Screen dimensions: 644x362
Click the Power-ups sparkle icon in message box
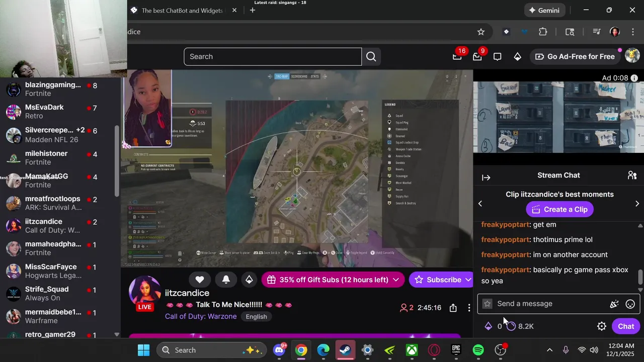pos(614,304)
